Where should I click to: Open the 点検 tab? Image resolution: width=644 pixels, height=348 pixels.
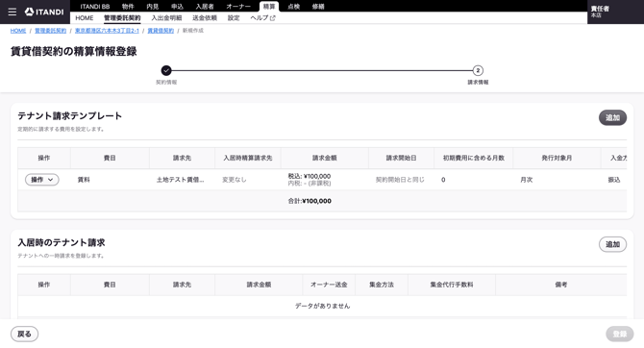pyautogui.click(x=294, y=7)
